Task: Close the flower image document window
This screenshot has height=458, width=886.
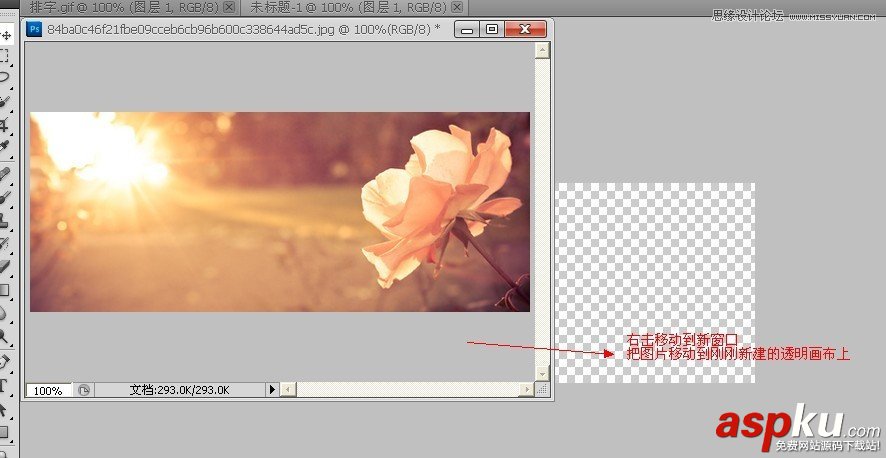Action: coord(525,29)
